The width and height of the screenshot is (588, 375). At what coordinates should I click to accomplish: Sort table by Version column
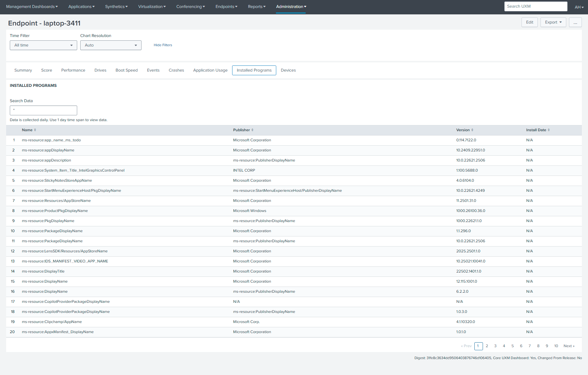point(465,130)
